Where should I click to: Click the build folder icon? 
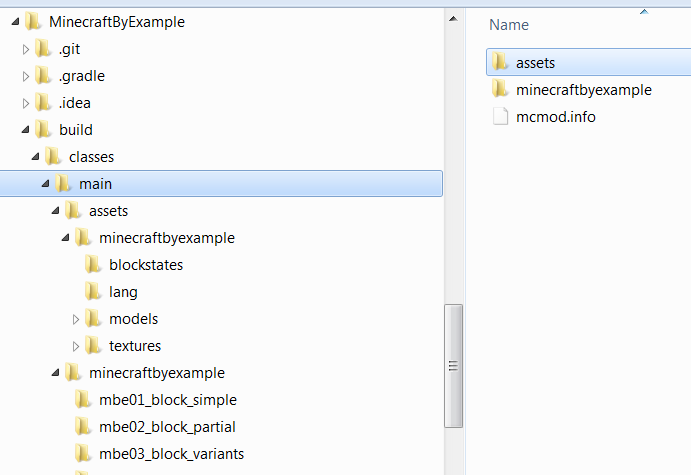pos(43,130)
